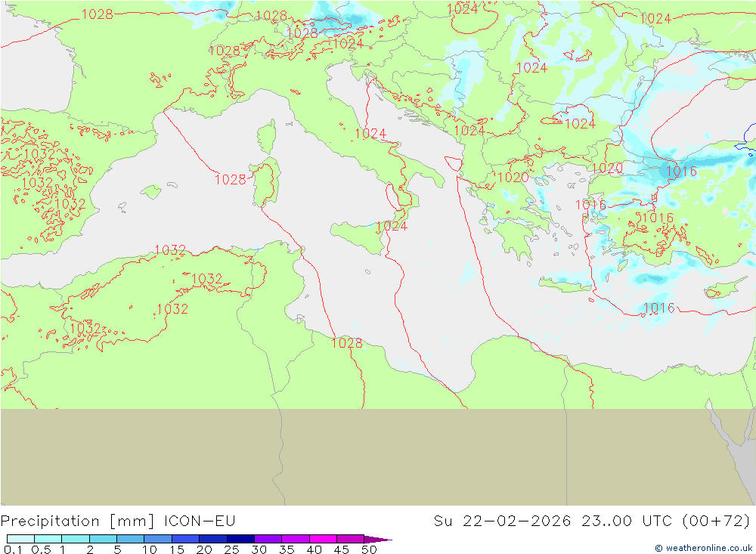
Task: Click the 1028 isobar label beside Sardinia
Action: tap(230, 179)
